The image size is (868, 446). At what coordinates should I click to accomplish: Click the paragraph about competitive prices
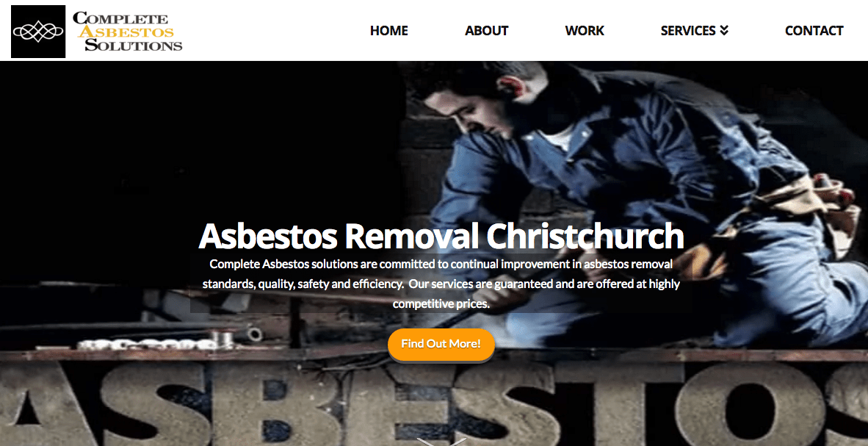441,284
